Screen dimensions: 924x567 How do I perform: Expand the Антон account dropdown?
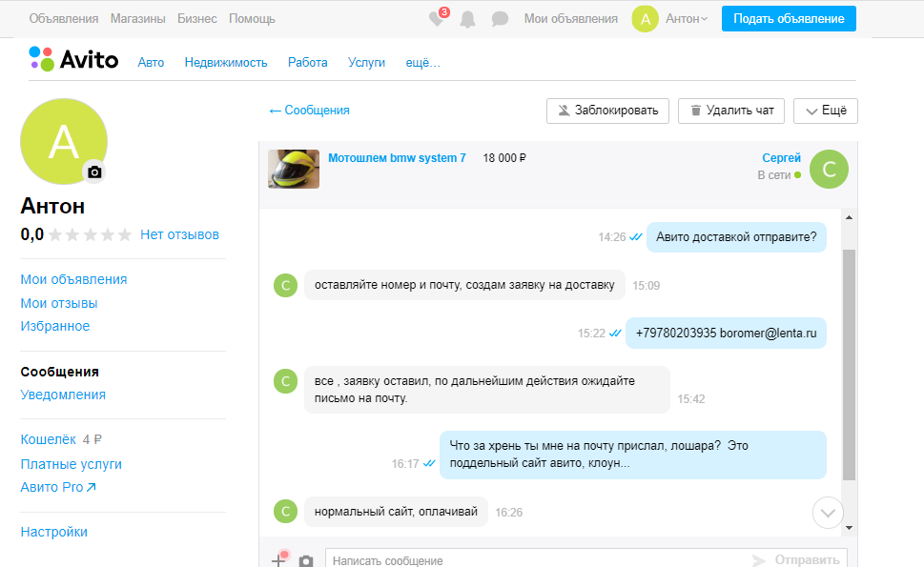coord(687,19)
